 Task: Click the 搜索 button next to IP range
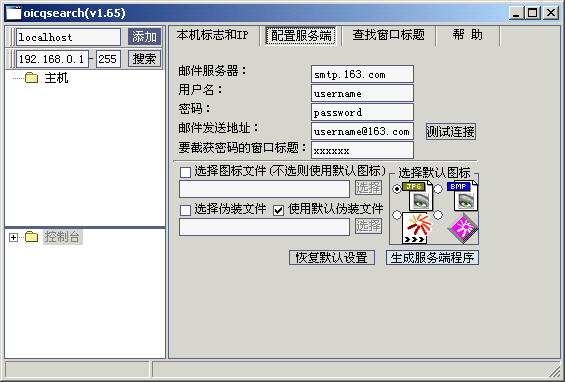coord(144,59)
